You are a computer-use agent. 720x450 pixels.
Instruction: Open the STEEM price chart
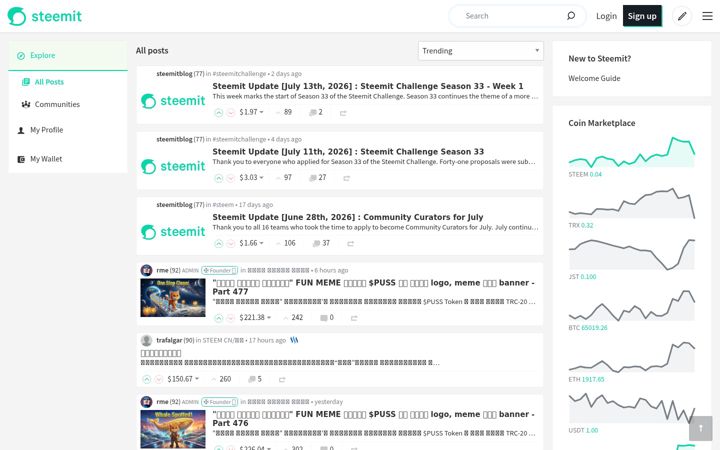point(631,152)
